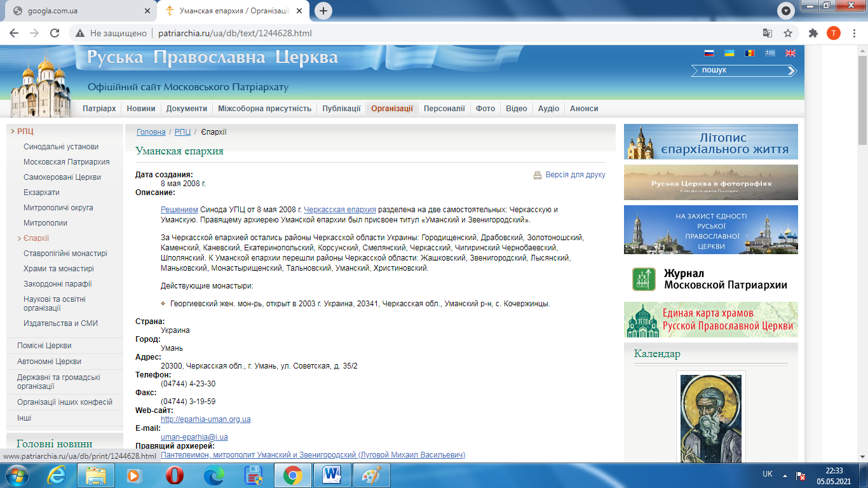Viewport: 868px width, 488px height.
Task: Click the UK keyboard language indicator
Action: coord(768,475)
